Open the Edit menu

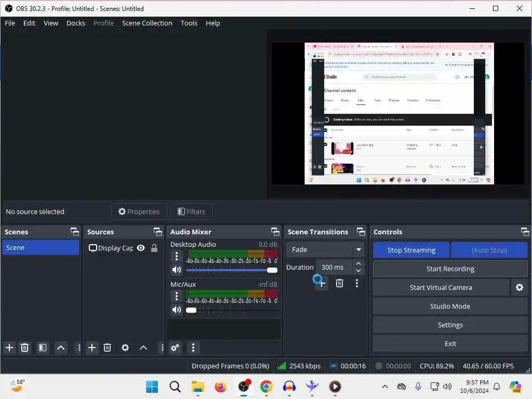pyautogui.click(x=29, y=23)
